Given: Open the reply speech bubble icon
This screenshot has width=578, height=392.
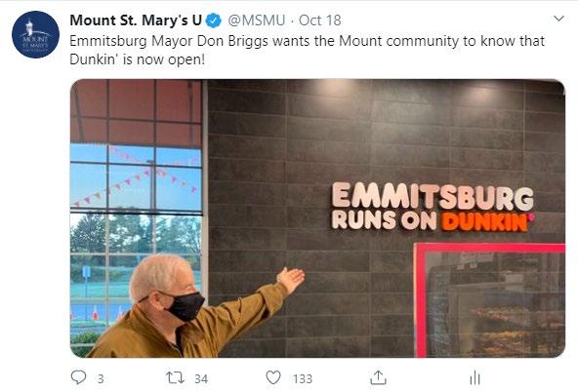Looking at the screenshot, I should 78,377.
